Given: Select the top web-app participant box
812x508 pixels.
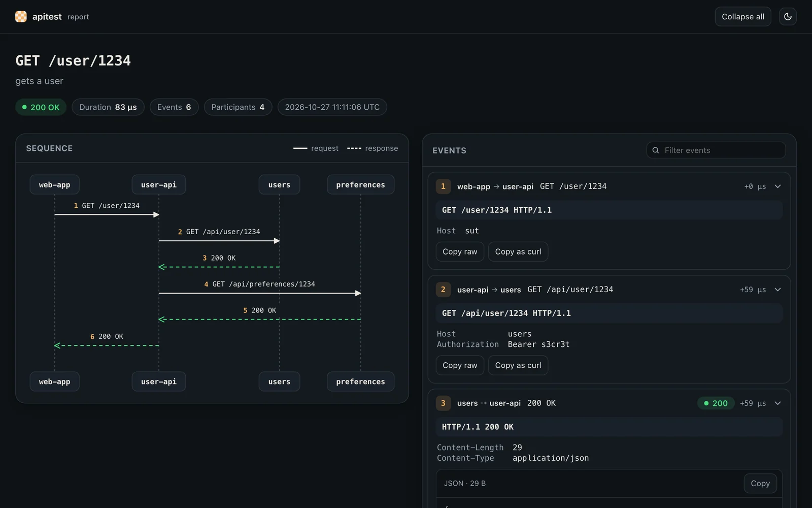Looking at the screenshot, I should (x=55, y=185).
